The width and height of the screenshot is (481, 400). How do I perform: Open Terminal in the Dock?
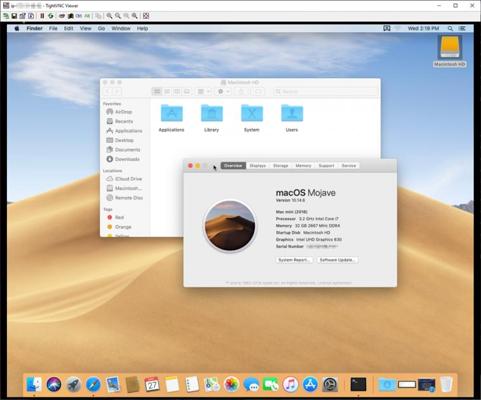coord(358,384)
